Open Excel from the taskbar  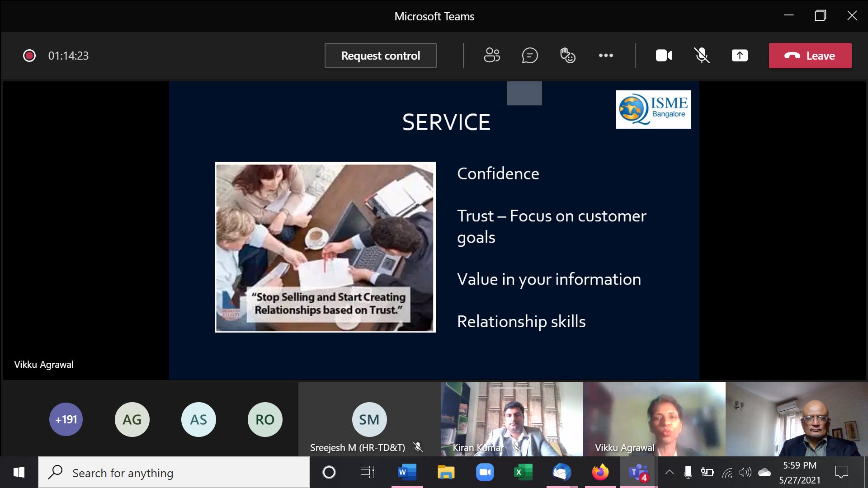pos(523,472)
